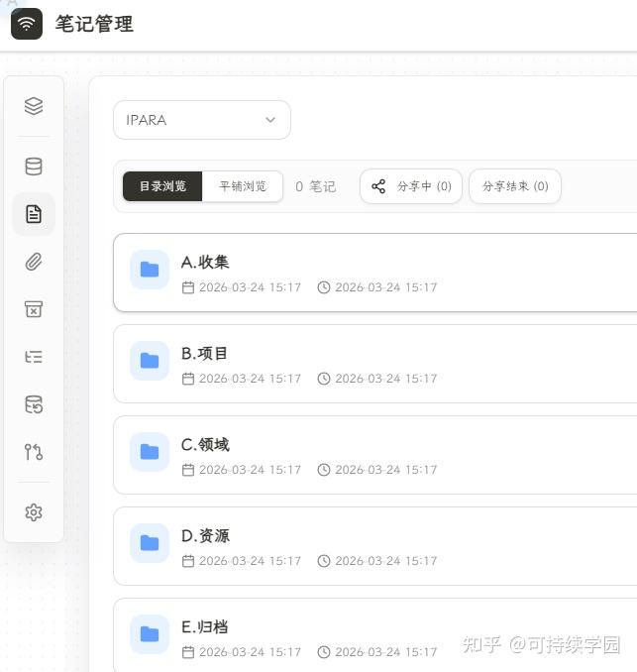Open the D.资源 folder card

[374, 546]
